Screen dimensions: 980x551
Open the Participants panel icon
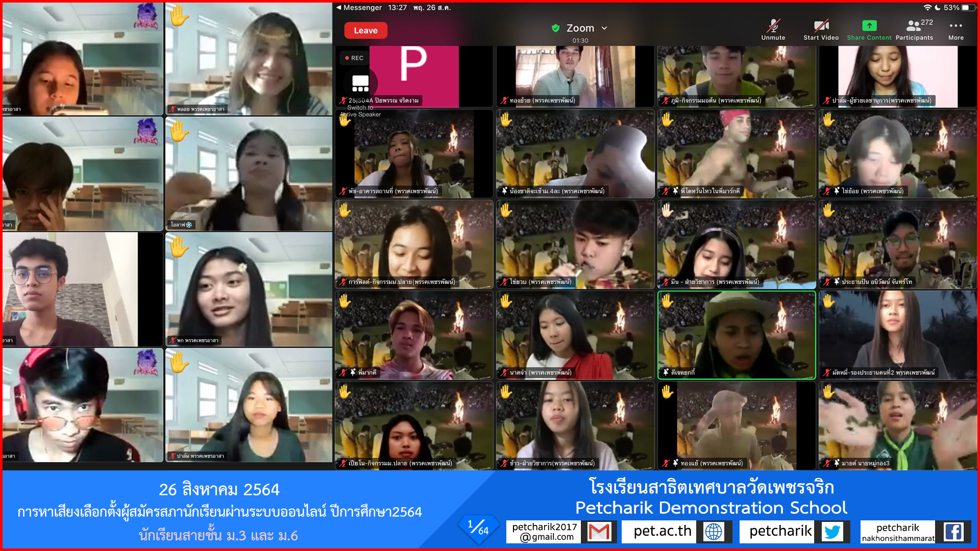(913, 26)
